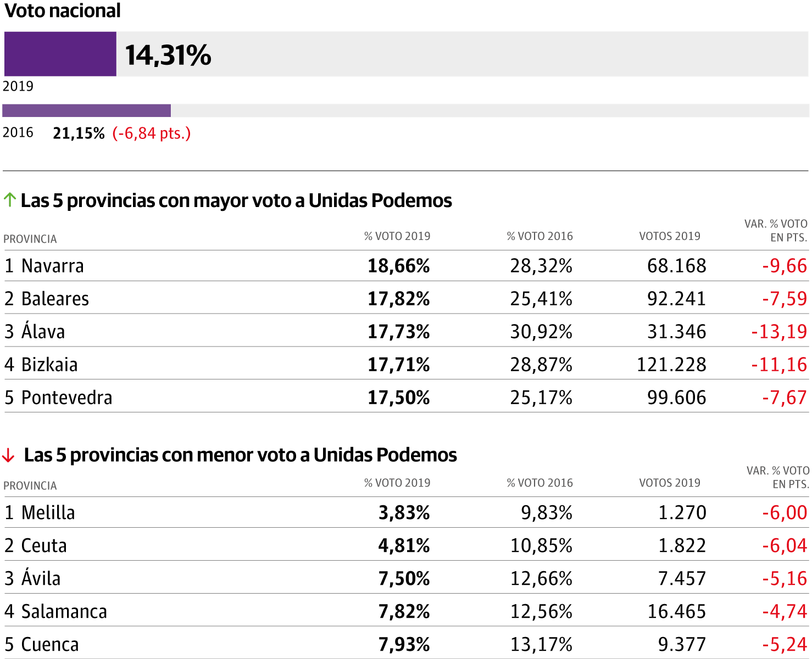Image resolution: width=812 pixels, height=659 pixels.
Task: Click Ceuta's -6,04 variation value
Action: 785,545
